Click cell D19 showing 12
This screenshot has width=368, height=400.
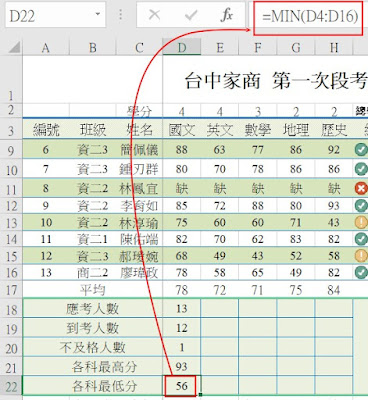point(182,328)
